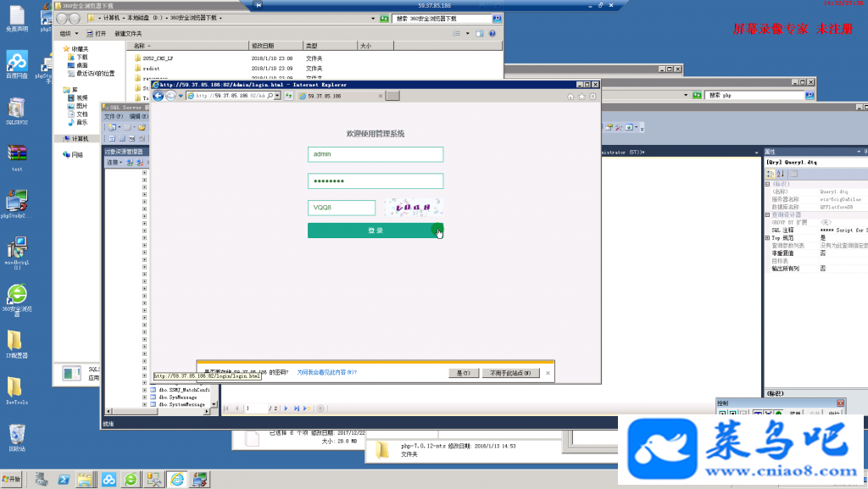This screenshot has height=489, width=868.
Task: Open the 音乐 library in Explorer sidebar
Action: click(77, 122)
